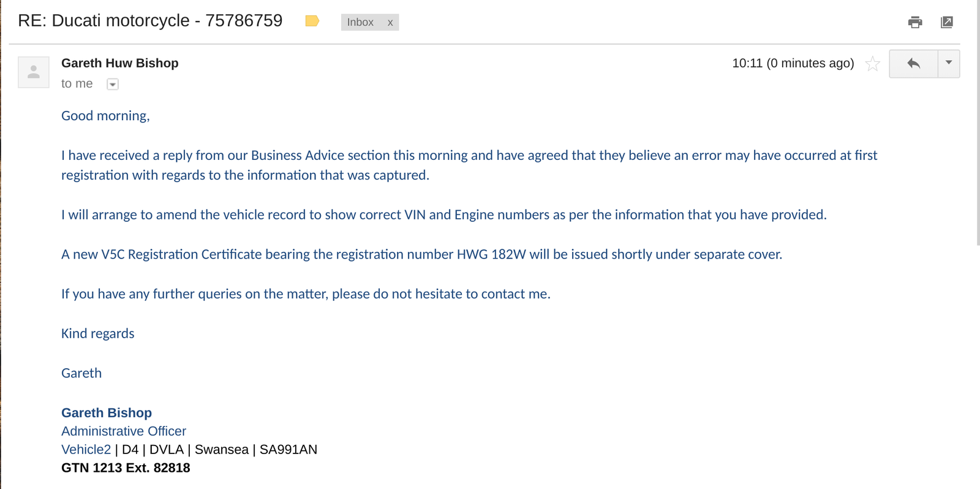980x489 pixels.
Task: Open email in a new window
Action: 946,23
